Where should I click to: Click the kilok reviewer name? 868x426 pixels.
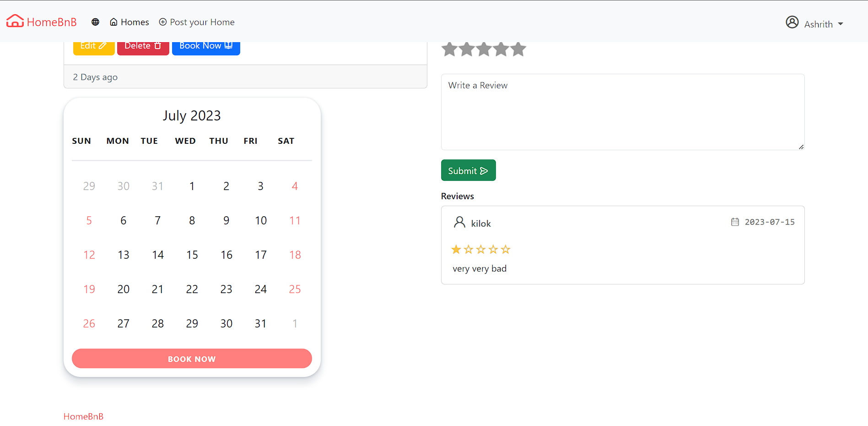click(x=481, y=224)
